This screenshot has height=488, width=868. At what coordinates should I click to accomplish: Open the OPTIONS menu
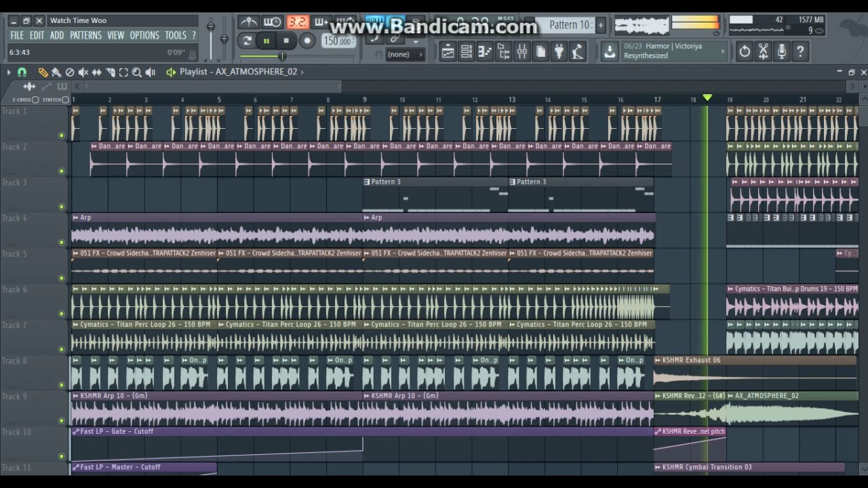click(144, 35)
